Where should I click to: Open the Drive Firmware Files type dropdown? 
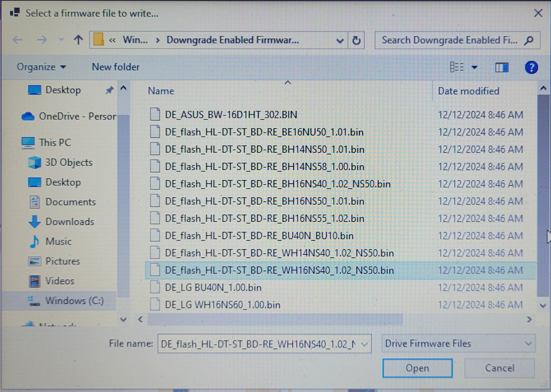click(x=458, y=343)
